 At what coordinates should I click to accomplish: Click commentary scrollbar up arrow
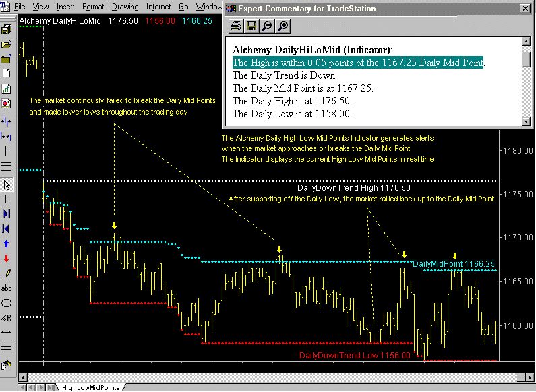(526, 42)
